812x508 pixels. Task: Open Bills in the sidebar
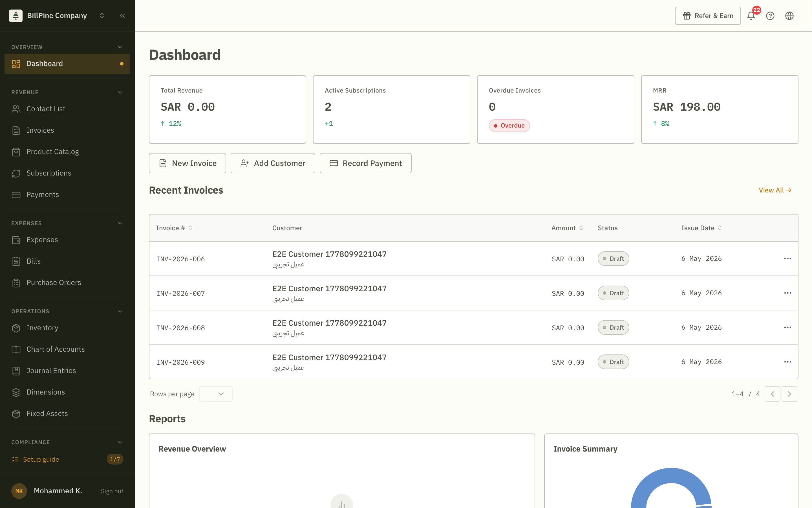coord(67,261)
